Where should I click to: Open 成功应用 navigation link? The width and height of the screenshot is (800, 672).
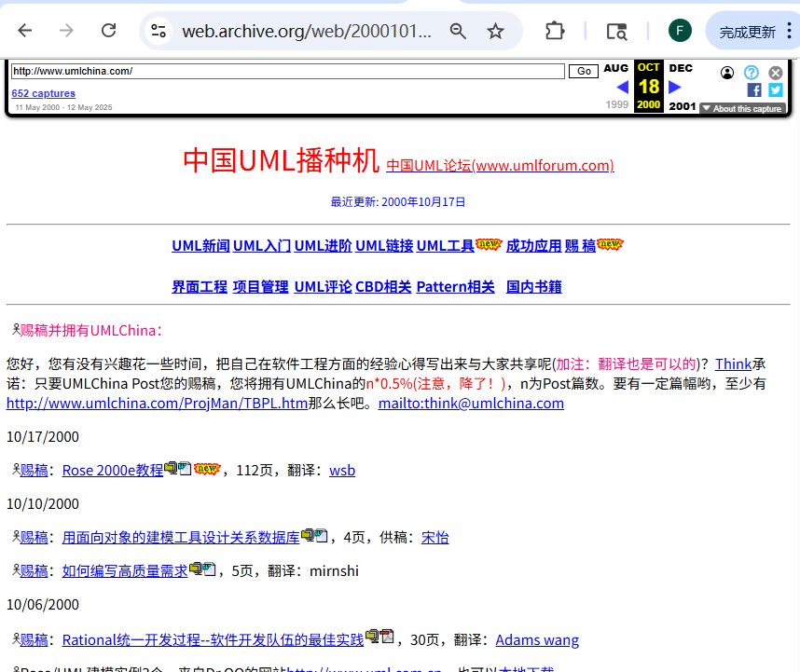(x=533, y=246)
